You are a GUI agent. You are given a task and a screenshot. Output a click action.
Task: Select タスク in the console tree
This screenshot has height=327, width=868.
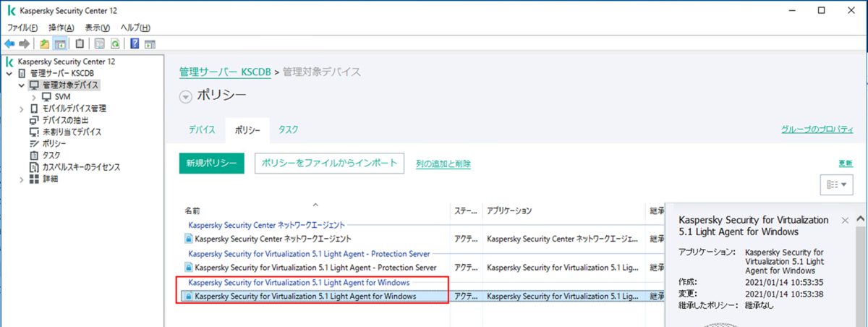(51, 155)
